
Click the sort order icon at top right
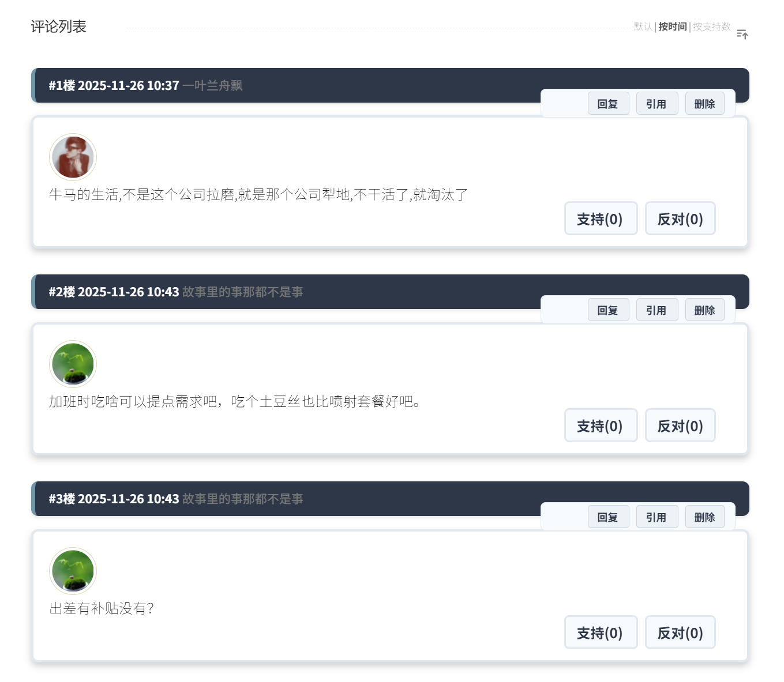click(x=742, y=35)
